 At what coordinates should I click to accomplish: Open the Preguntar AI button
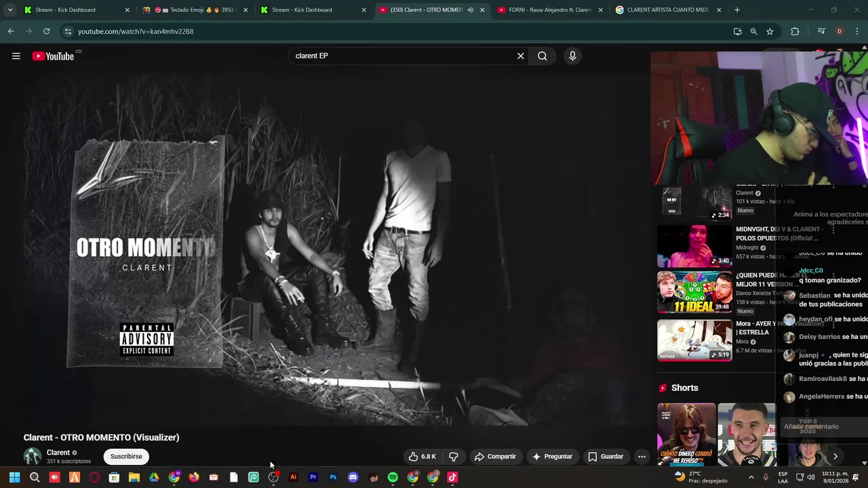tap(552, 457)
